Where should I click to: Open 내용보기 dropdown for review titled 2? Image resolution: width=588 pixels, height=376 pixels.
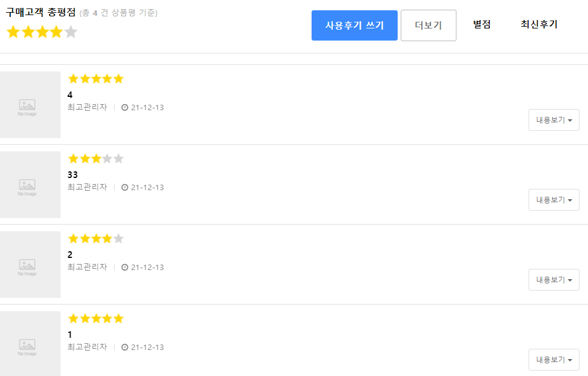click(x=553, y=280)
